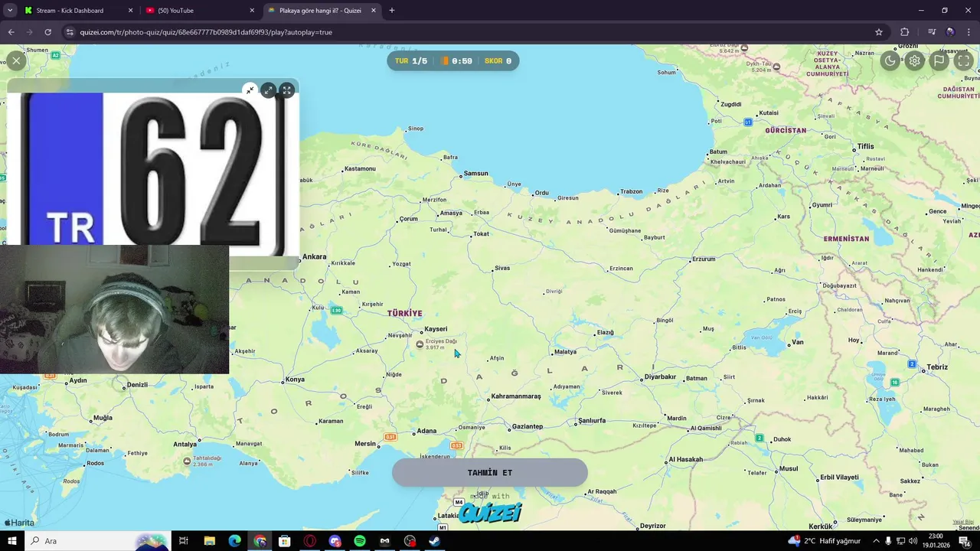
Task: Open Opera browser from the taskbar
Action: (310, 541)
